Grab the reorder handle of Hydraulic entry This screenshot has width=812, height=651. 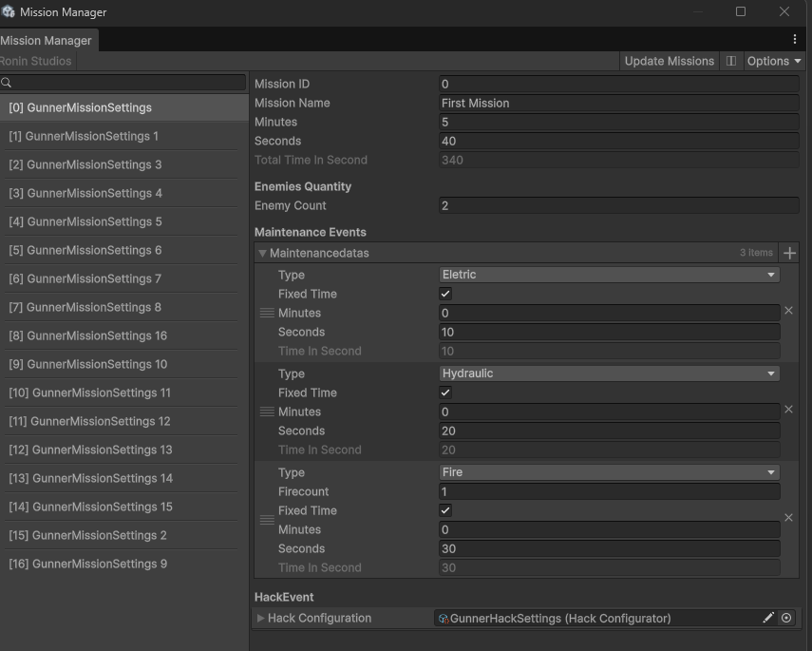pyautogui.click(x=267, y=412)
